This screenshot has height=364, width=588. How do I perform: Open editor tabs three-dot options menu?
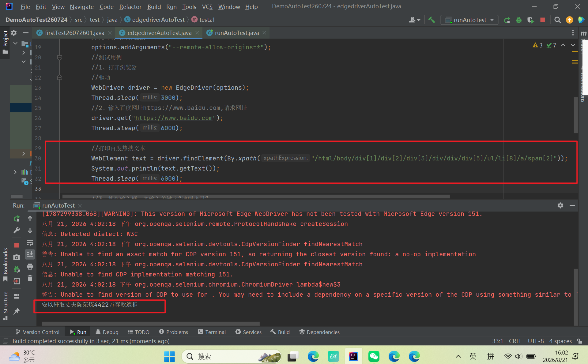coord(573,33)
